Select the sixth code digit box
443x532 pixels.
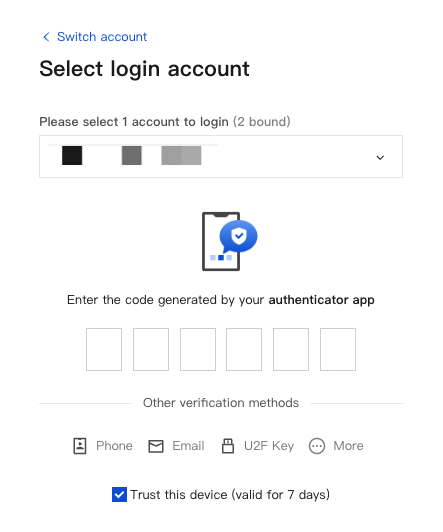tap(338, 349)
